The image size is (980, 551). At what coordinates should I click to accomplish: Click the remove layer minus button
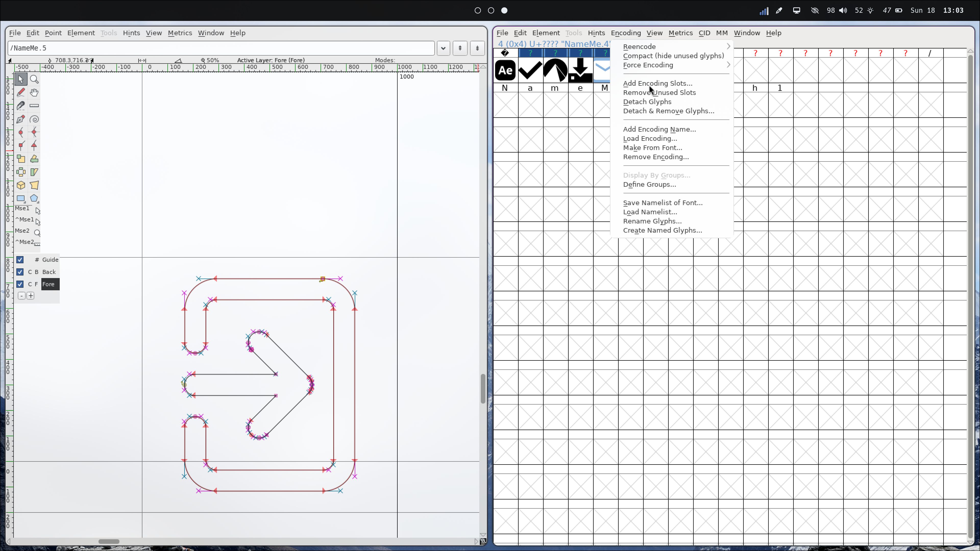pyautogui.click(x=22, y=296)
